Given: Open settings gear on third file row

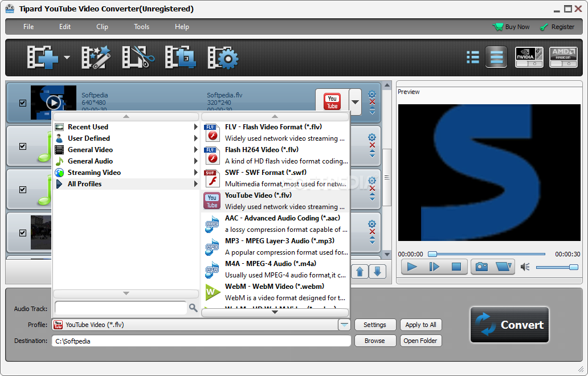Looking at the screenshot, I should click(372, 181).
